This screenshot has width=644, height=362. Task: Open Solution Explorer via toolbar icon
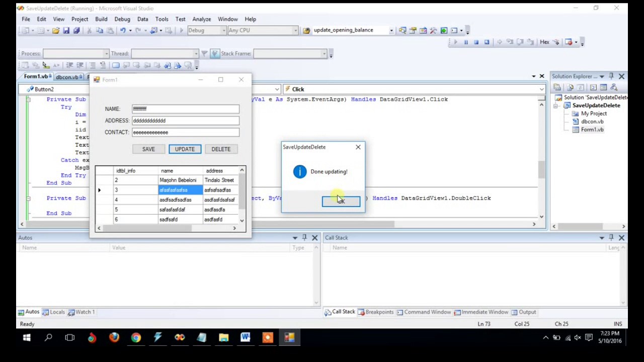tap(403, 30)
